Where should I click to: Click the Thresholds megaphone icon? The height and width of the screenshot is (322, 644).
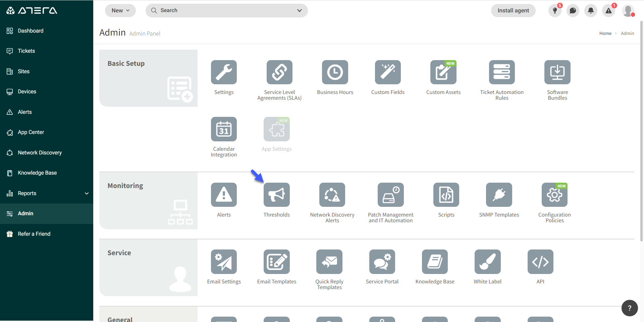(x=276, y=194)
